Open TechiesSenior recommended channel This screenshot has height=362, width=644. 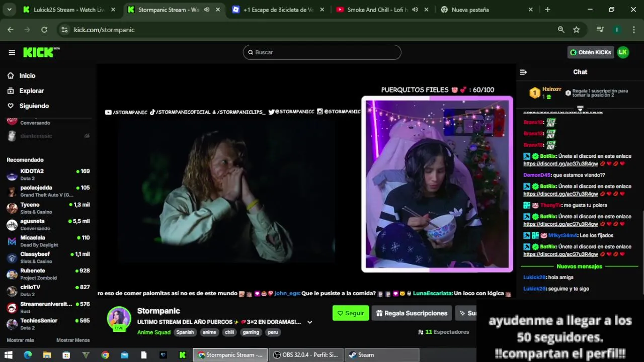pos(48,324)
